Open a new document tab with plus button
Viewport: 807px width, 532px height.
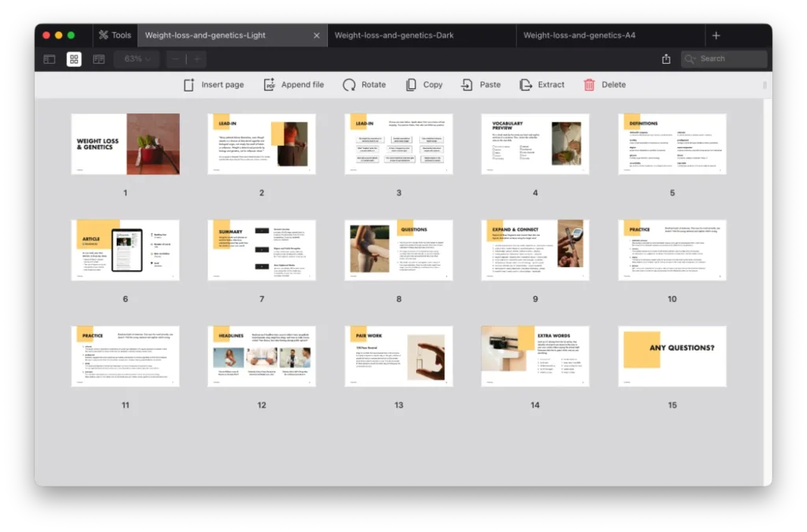[x=716, y=35]
